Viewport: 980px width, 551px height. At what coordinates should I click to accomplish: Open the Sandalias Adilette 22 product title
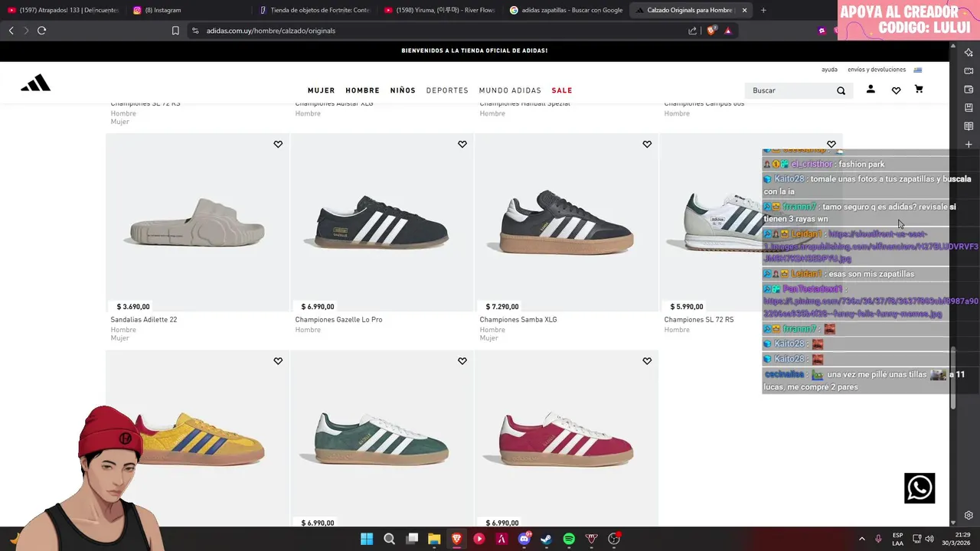click(x=144, y=320)
